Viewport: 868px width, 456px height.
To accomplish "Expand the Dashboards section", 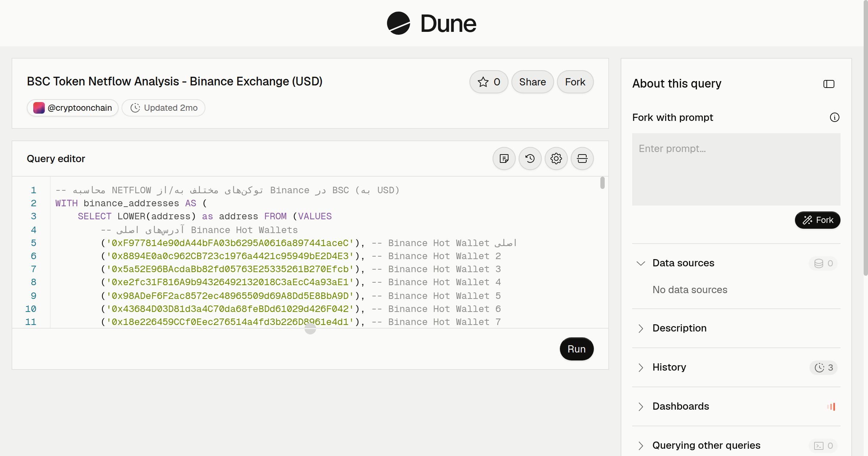I will tap(641, 406).
